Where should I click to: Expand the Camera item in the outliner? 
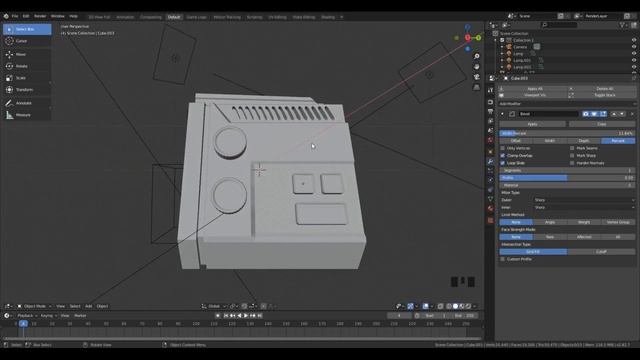pyautogui.click(x=502, y=47)
